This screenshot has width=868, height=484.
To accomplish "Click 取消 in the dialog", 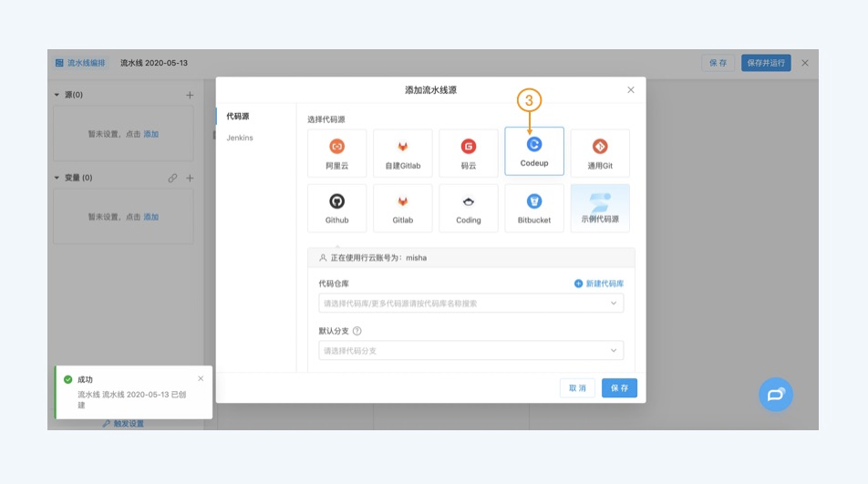I will click(577, 387).
